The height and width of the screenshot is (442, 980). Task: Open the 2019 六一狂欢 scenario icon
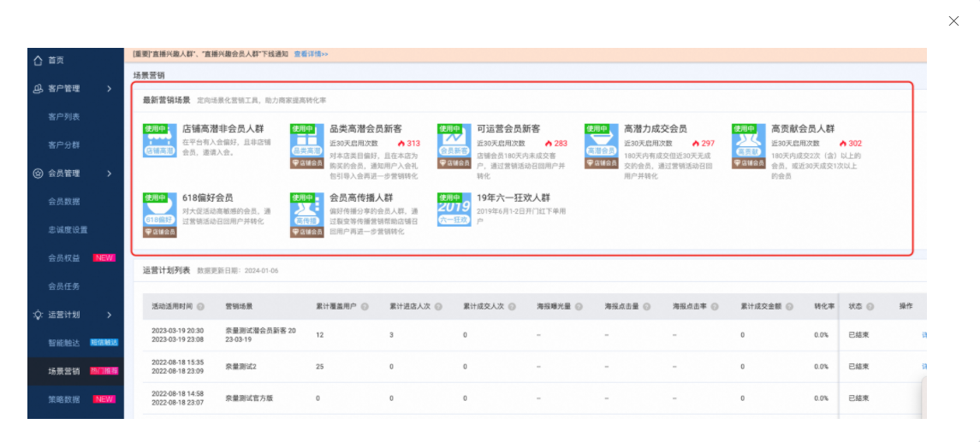(454, 209)
